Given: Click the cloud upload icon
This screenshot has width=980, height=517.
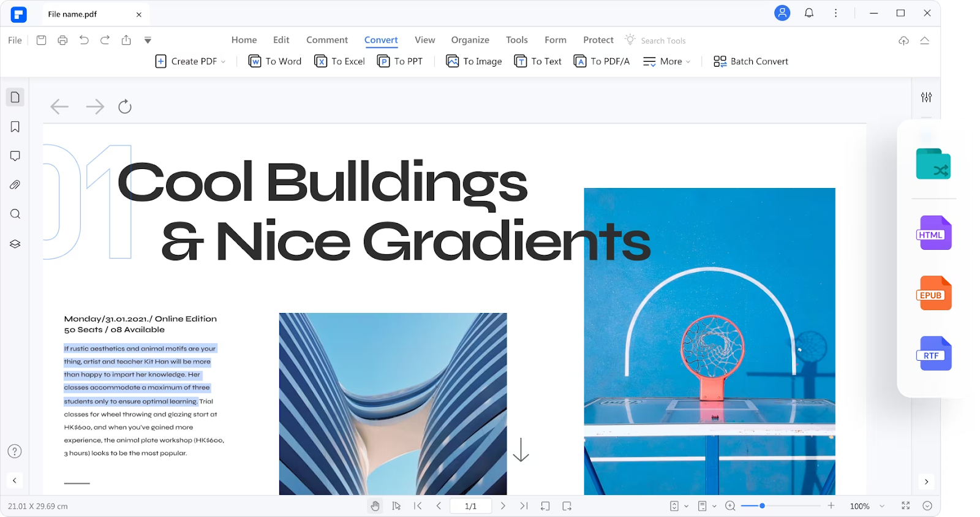Looking at the screenshot, I should [x=903, y=40].
